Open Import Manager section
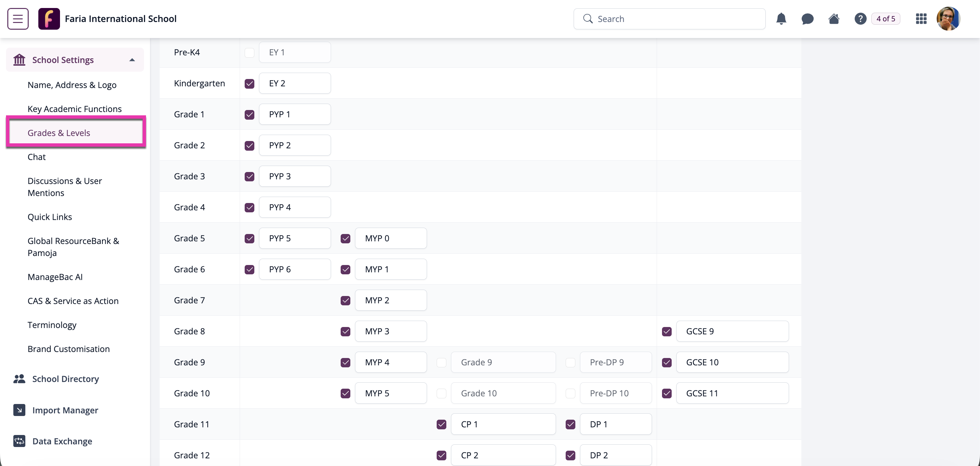 [65, 410]
